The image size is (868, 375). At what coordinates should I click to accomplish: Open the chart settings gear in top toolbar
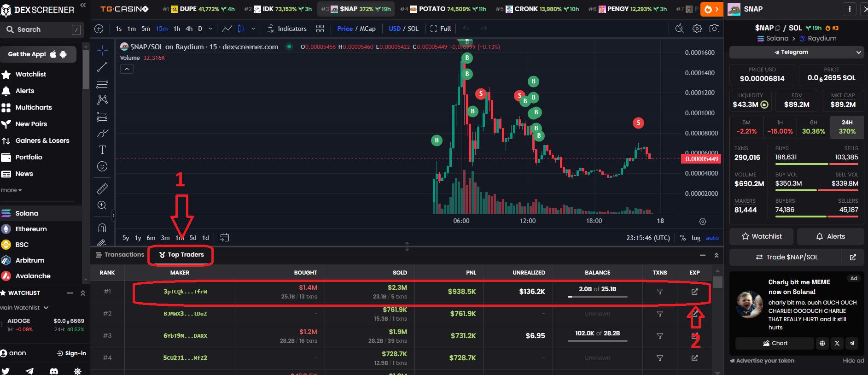point(697,29)
